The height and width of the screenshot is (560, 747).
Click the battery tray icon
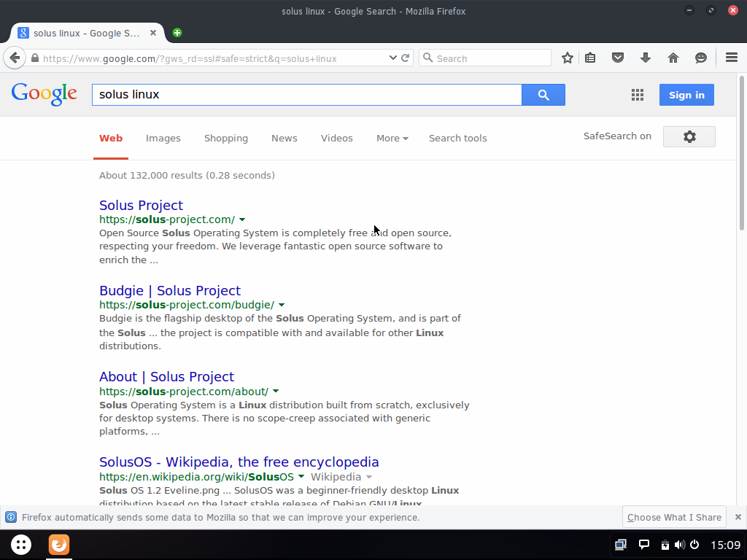click(665, 545)
